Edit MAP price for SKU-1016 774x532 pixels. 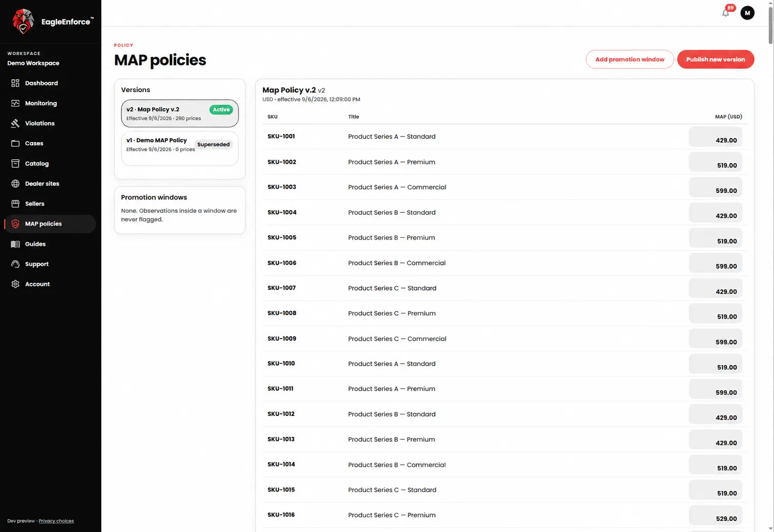pyautogui.click(x=715, y=515)
